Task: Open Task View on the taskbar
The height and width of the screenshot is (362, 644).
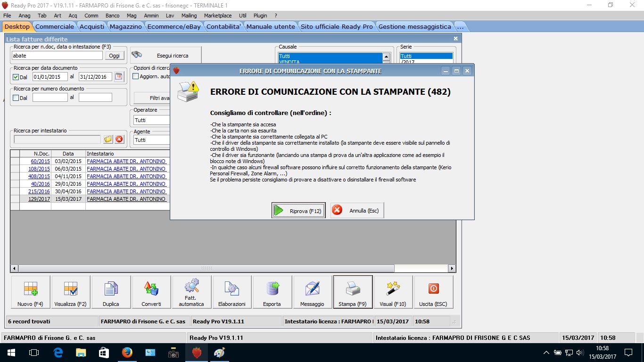Action: [34, 353]
